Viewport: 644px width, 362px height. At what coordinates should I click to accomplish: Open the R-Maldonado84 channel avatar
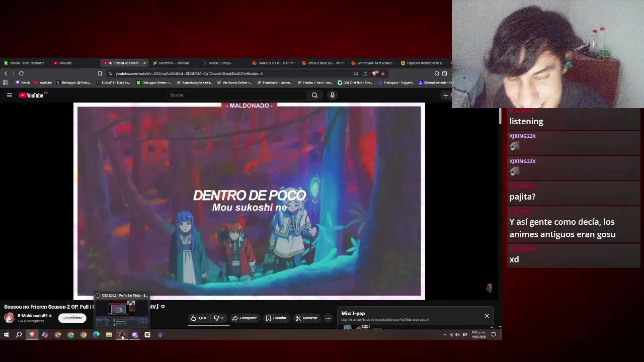point(9,318)
